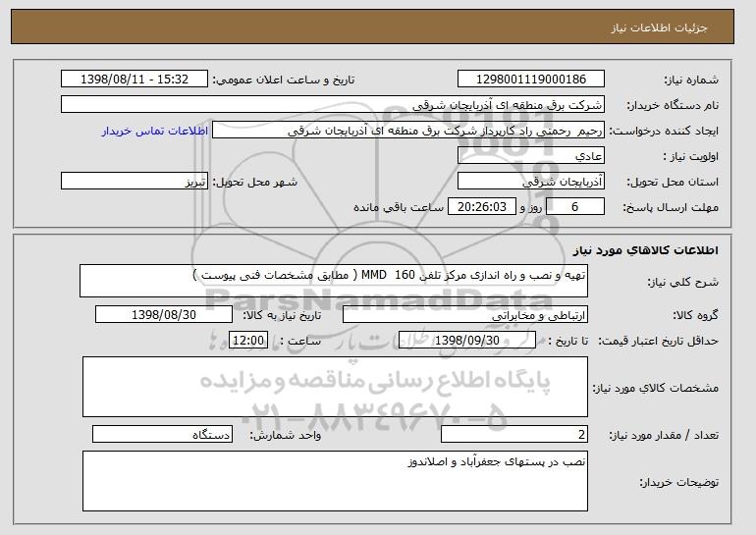
Task: Click the price validity date 1398/09/30
Action: pos(467,341)
